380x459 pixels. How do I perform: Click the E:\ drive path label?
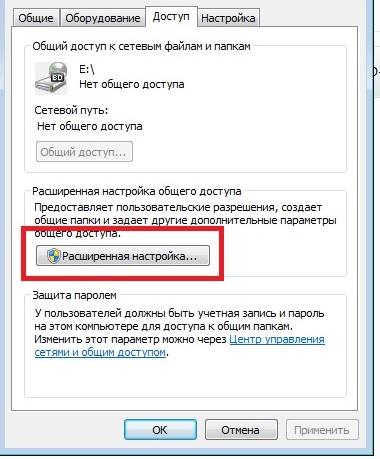click(x=87, y=69)
